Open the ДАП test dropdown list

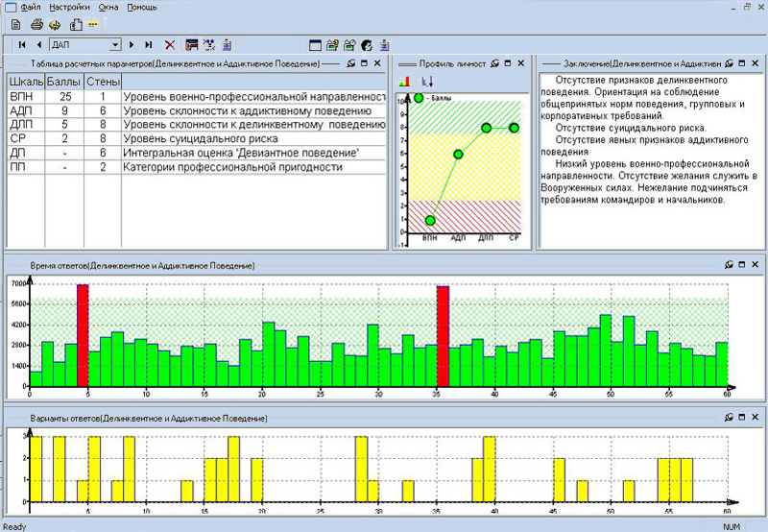115,44
